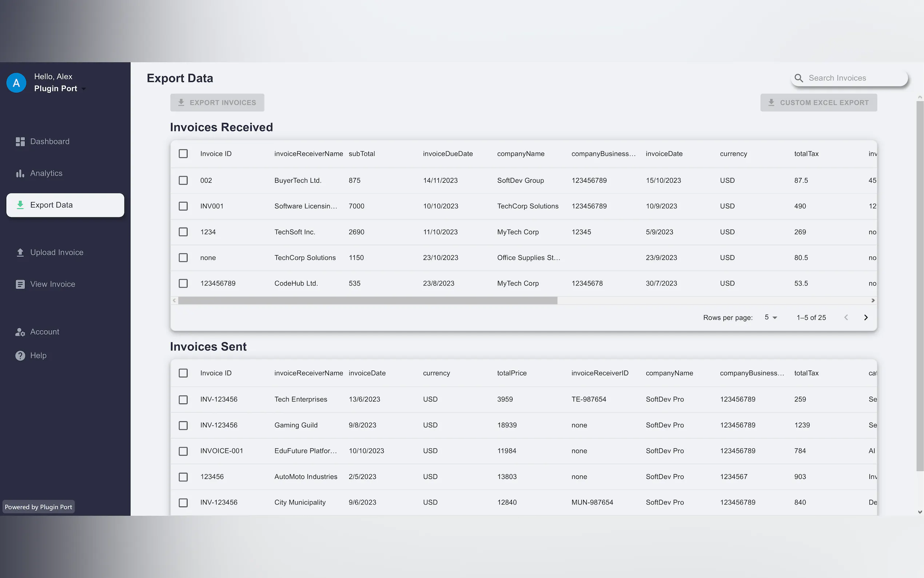This screenshot has height=578, width=924.
Task: Click the View Invoice document icon
Action: tap(20, 284)
